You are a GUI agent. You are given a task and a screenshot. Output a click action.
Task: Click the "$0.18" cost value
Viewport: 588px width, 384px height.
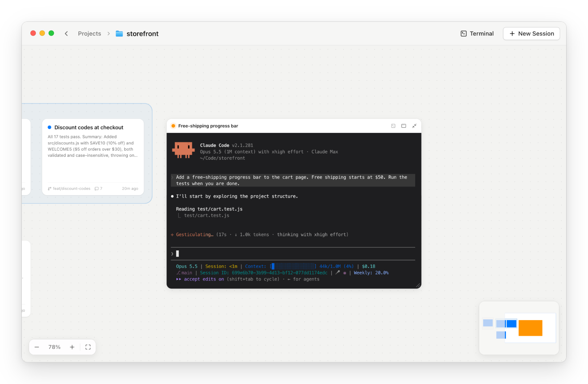[368, 266]
